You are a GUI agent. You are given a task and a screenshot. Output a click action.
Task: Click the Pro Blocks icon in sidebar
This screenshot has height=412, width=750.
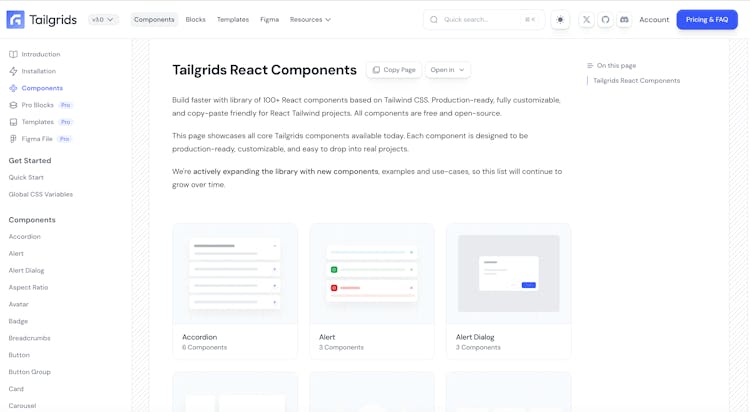[13, 105]
